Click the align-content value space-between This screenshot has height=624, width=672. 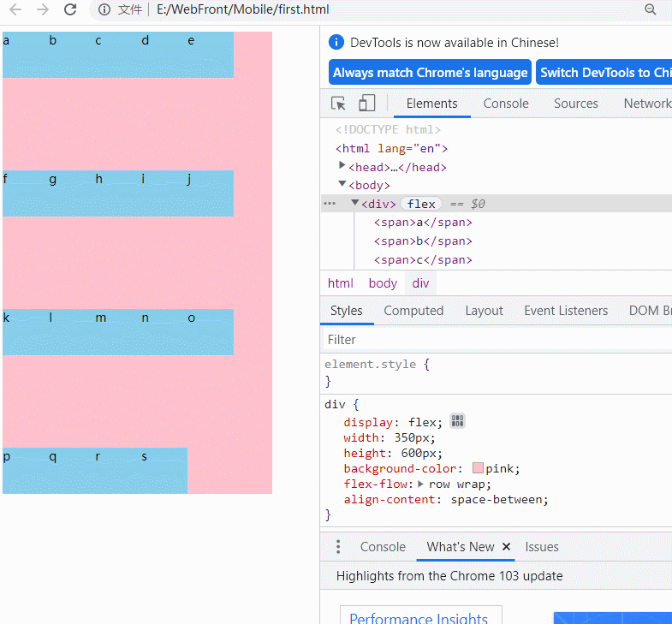(x=497, y=499)
